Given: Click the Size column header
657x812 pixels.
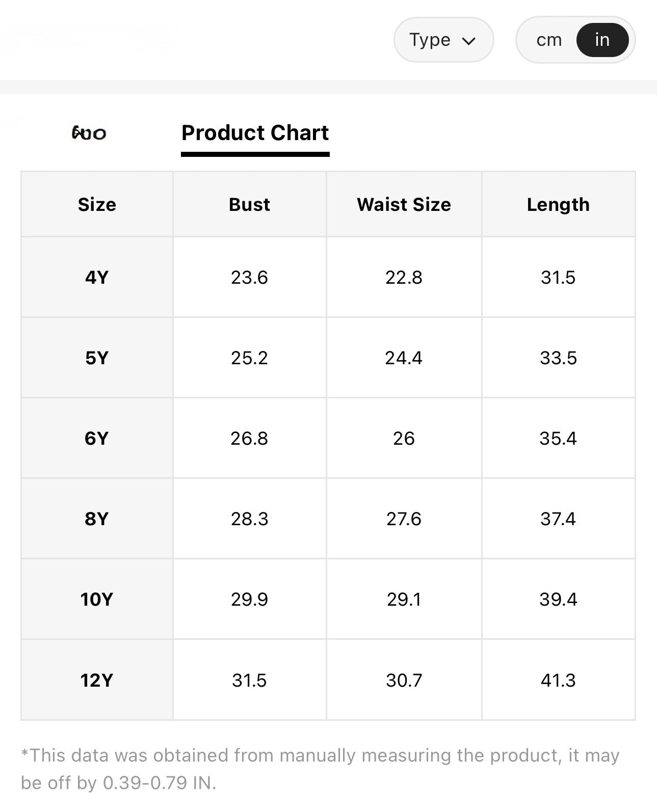Looking at the screenshot, I should 97,204.
